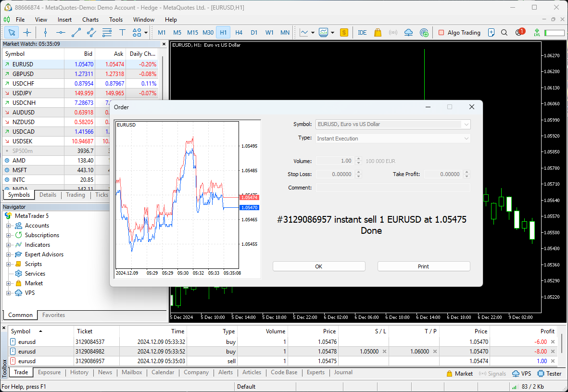Switch to the Favorites tab in Navigator
568x392 pixels.
(x=53, y=315)
